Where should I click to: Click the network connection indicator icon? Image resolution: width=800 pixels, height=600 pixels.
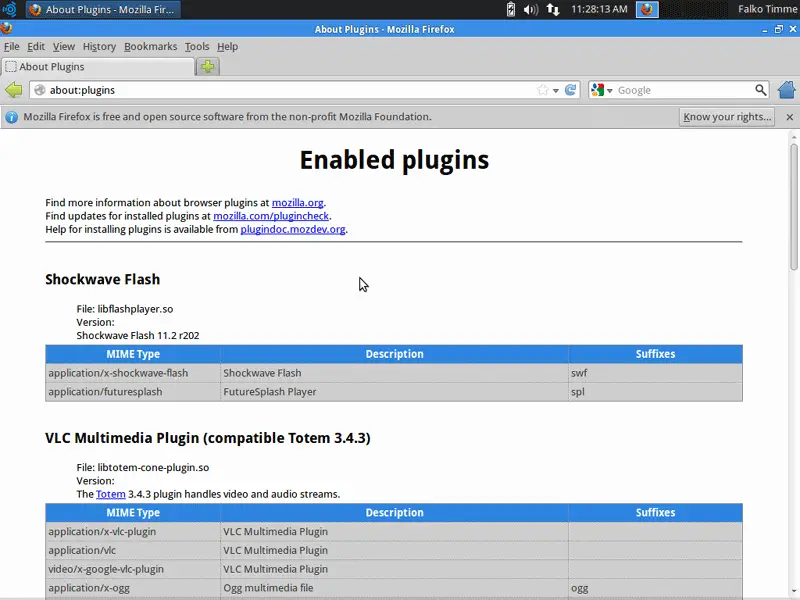pyautogui.click(x=553, y=9)
